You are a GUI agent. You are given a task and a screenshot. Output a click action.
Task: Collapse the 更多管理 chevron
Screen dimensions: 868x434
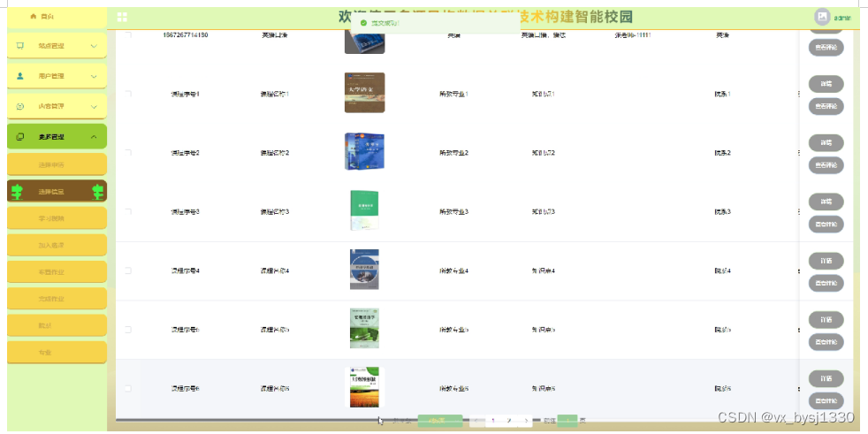pyautogui.click(x=94, y=137)
